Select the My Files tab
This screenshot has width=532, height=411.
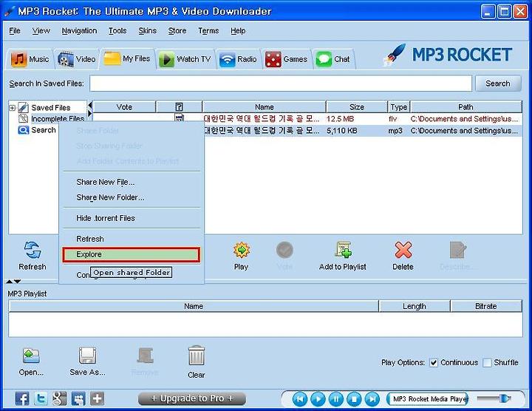pyautogui.click(x=127, y=58)
